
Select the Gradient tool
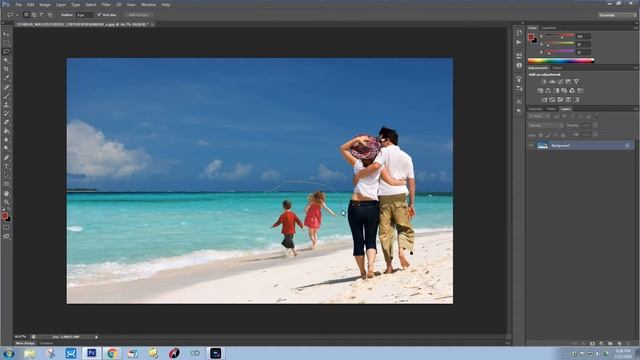point(6,131)
